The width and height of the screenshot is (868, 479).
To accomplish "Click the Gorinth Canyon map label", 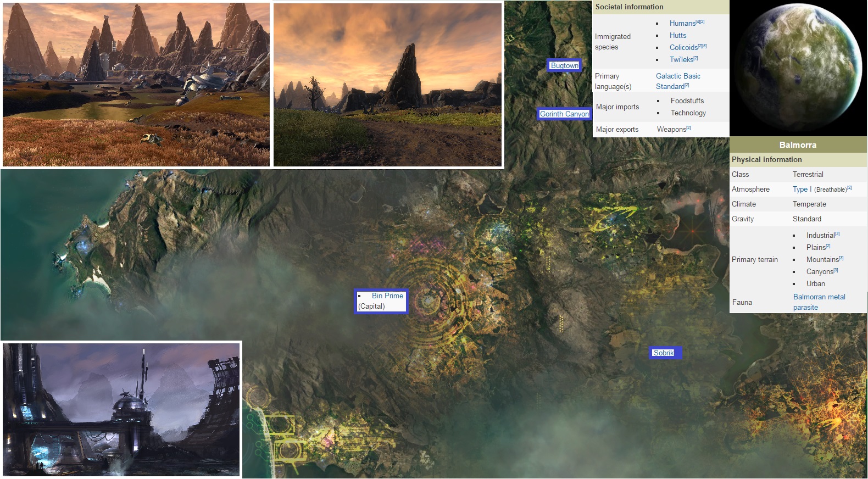I will (x=564, y=114).
